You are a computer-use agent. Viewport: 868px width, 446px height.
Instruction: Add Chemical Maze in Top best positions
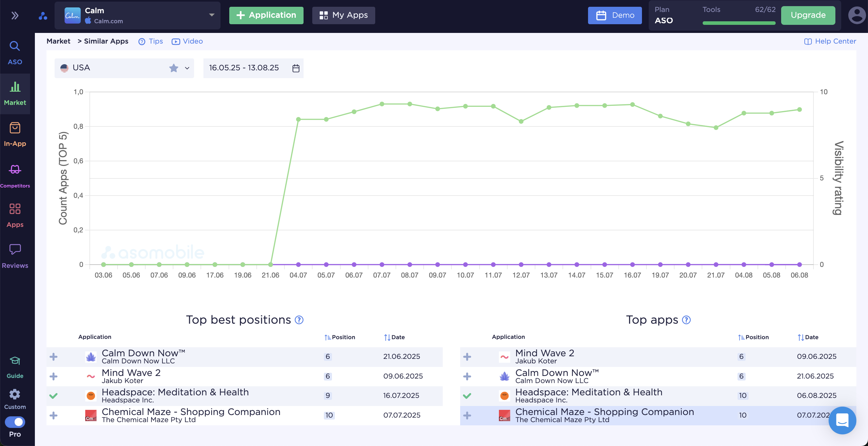(53, 415)
